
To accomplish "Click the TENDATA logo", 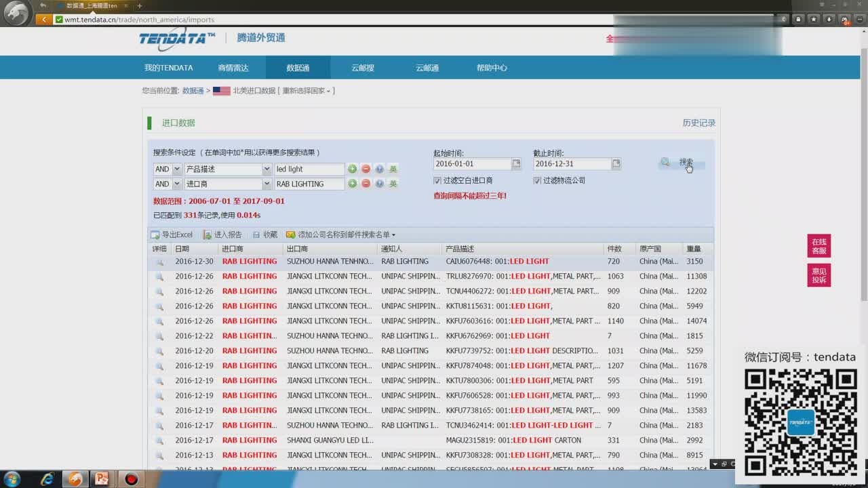I will (177, 39).
